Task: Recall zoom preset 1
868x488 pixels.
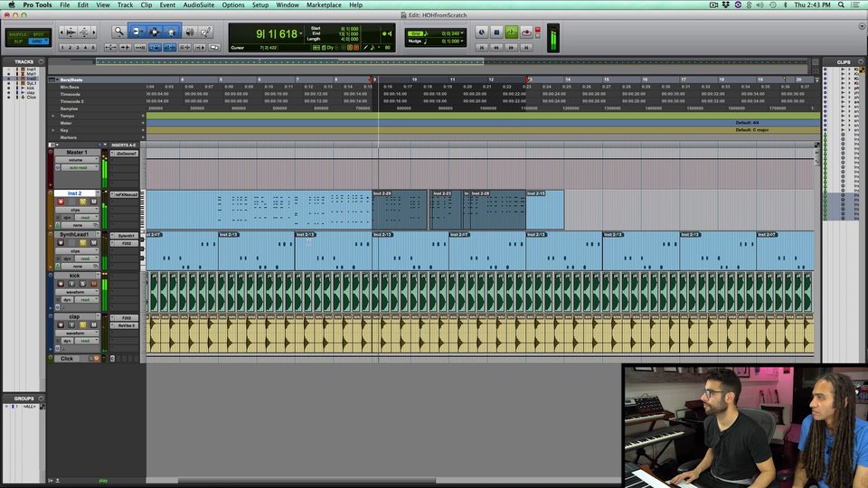Action: click(62, 48)
